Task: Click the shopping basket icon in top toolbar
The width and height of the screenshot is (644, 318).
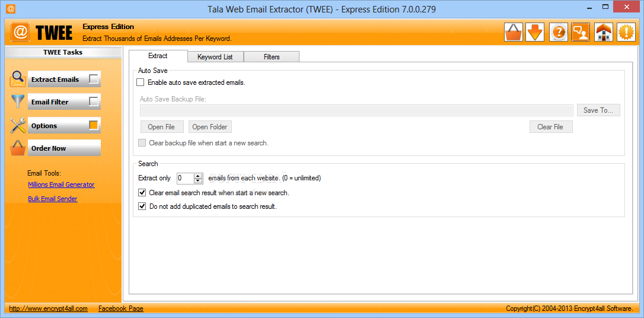Action: (514, 32)
